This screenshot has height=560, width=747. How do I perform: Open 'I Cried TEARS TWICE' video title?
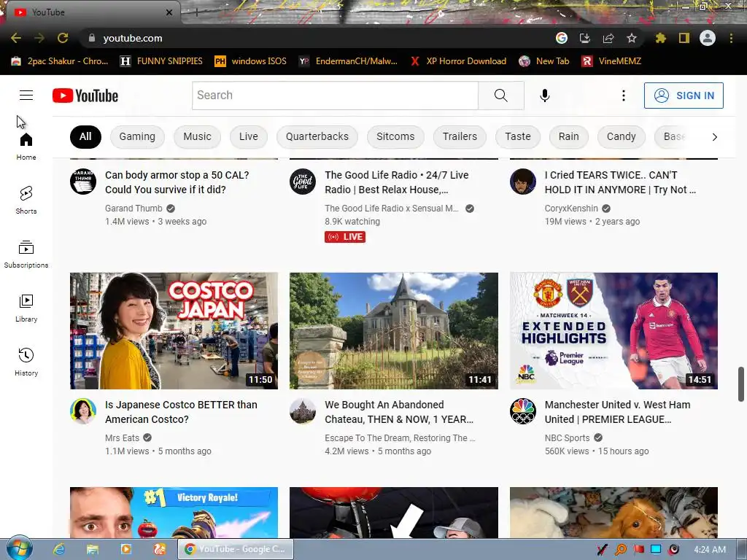coord(620,182)
